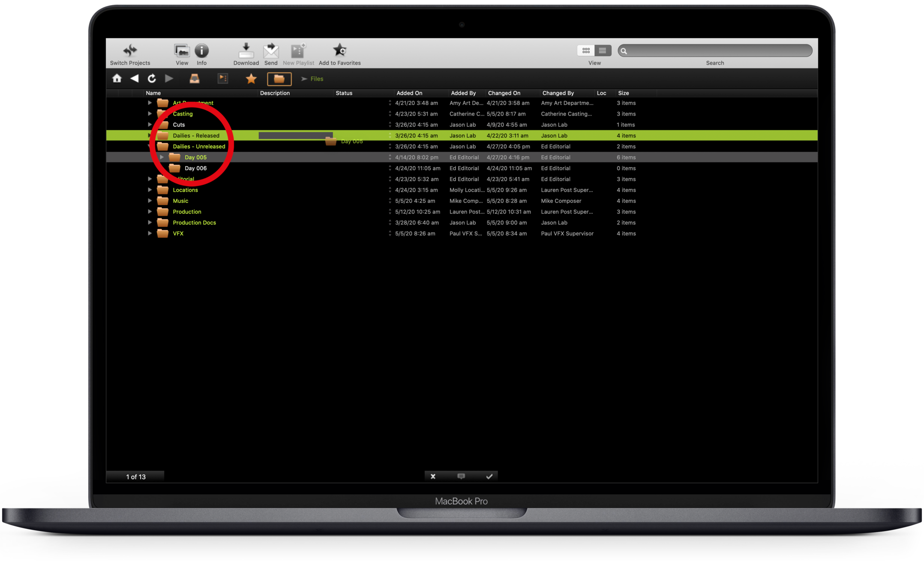Click the Switch Projects icon

click(130, 51)
